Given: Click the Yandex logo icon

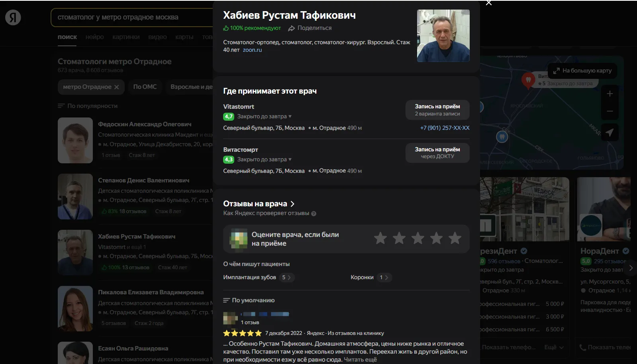Looking at the screenshot, I should click(13, 18).
